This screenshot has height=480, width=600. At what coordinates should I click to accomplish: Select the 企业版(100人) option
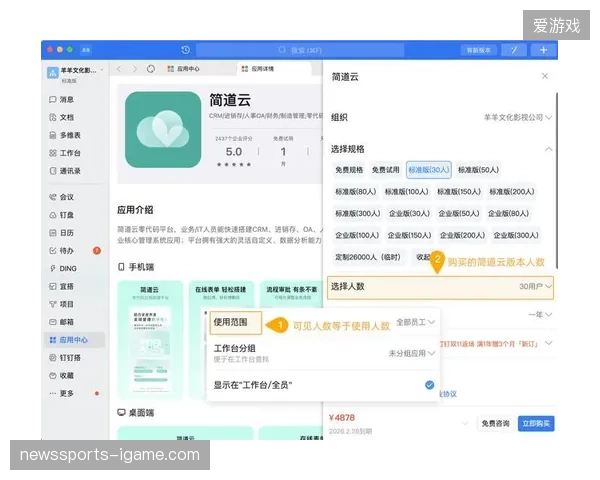click(357, 235)
